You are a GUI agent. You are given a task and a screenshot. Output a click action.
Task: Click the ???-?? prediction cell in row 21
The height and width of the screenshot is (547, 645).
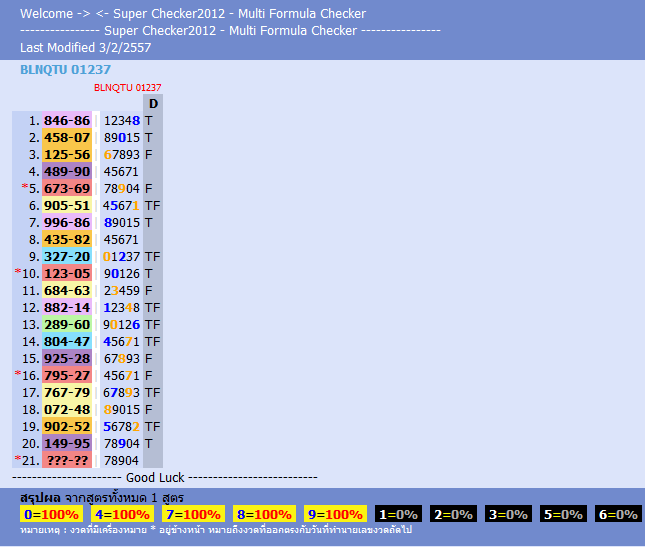pos(67,460)
